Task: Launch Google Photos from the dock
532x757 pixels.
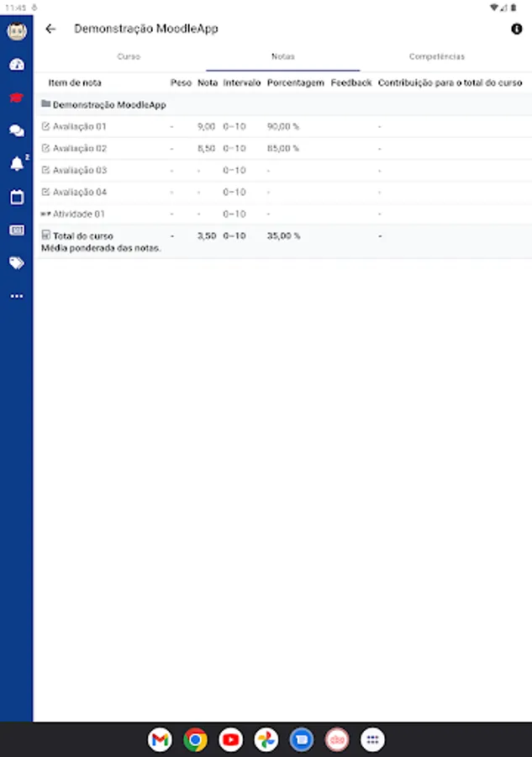Action: click(266, 739)
